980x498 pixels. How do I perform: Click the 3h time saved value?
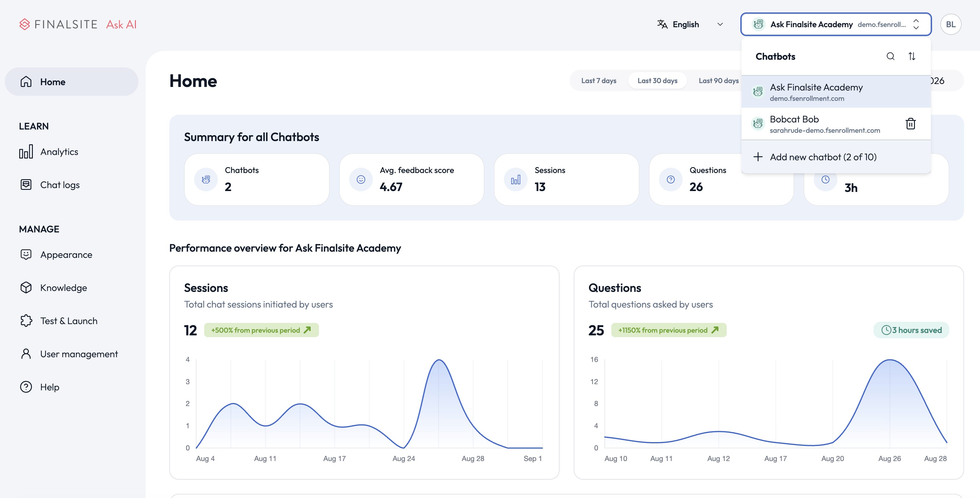tap(851, 188)
